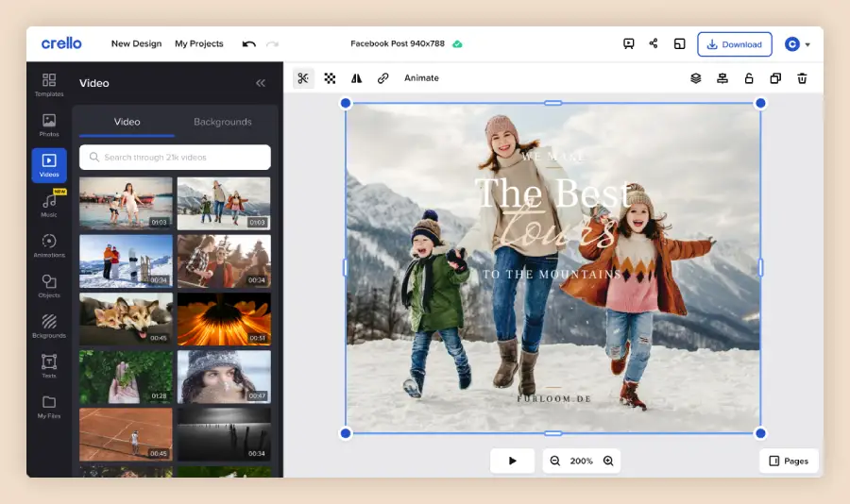Click the Facebook Post 940x788 title
The width and height of the screenshot is (850, 504).
pos(398,43)
